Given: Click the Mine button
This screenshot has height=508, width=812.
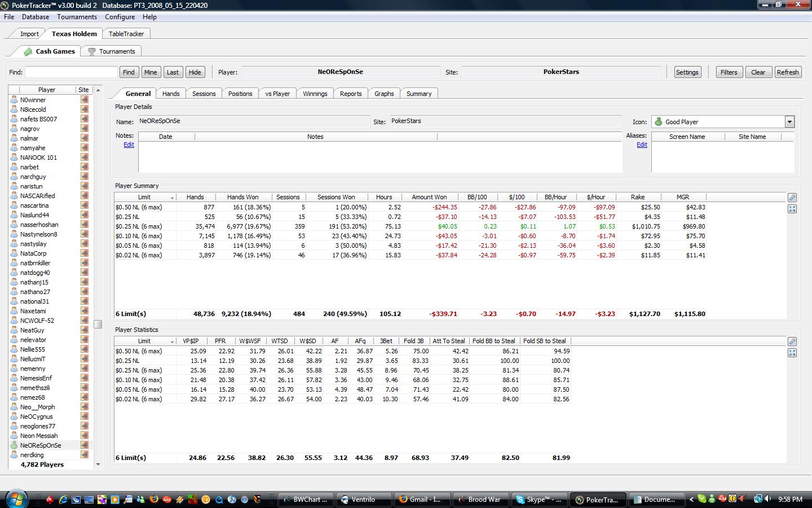Looking at the screenshot, I should [151, 72].
